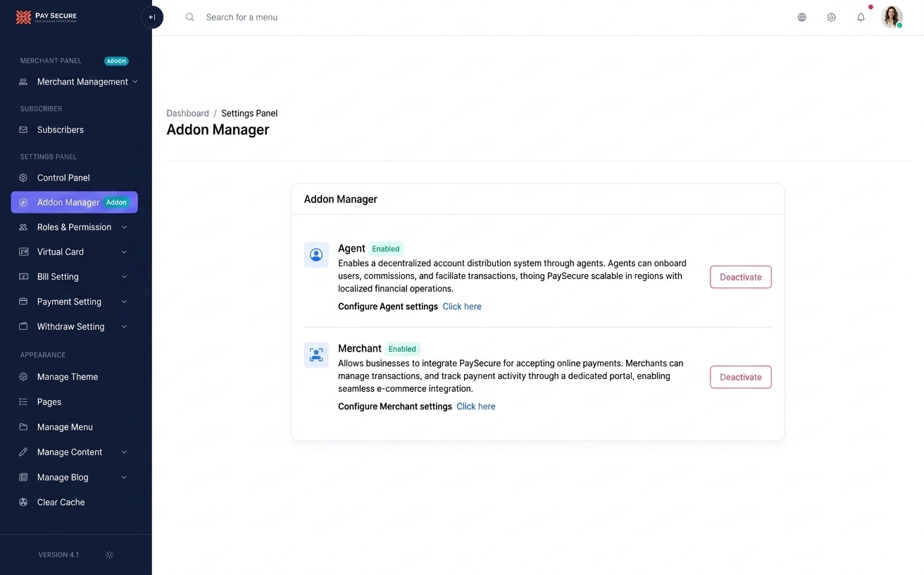Expand the Virtual Card submenu

[124, 252]
